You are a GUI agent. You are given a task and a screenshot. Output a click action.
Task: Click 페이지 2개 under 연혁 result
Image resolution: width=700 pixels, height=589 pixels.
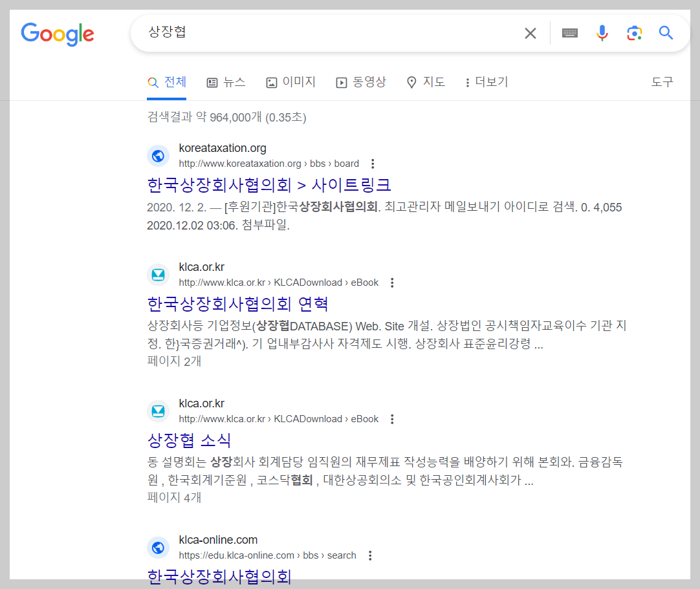click(x=174, y=361)
